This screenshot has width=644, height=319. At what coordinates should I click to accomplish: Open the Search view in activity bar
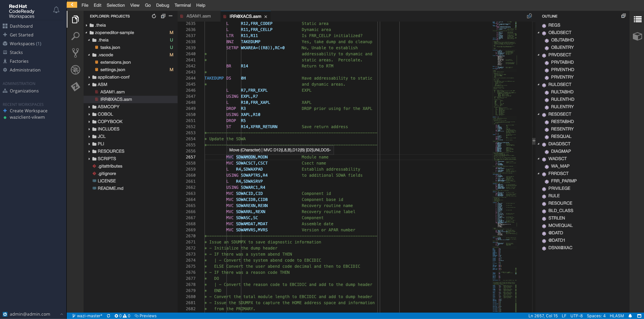75,36
